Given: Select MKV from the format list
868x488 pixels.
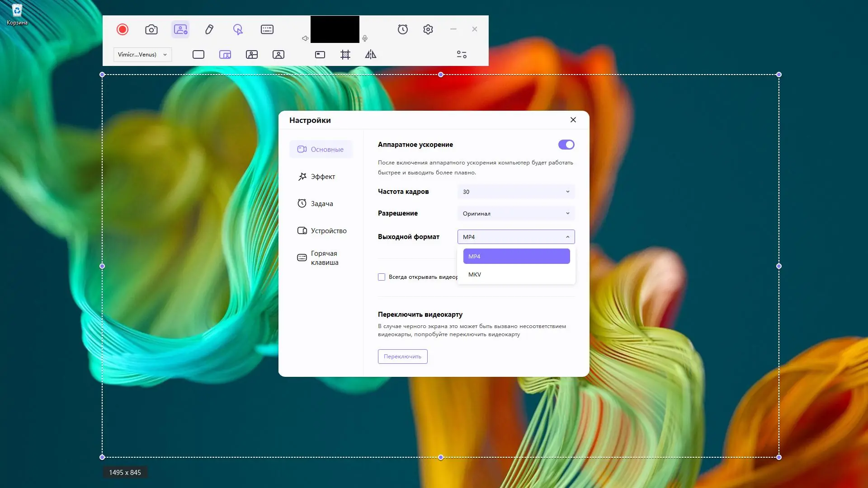Looking at the screenshot, I should coord(516,275).
